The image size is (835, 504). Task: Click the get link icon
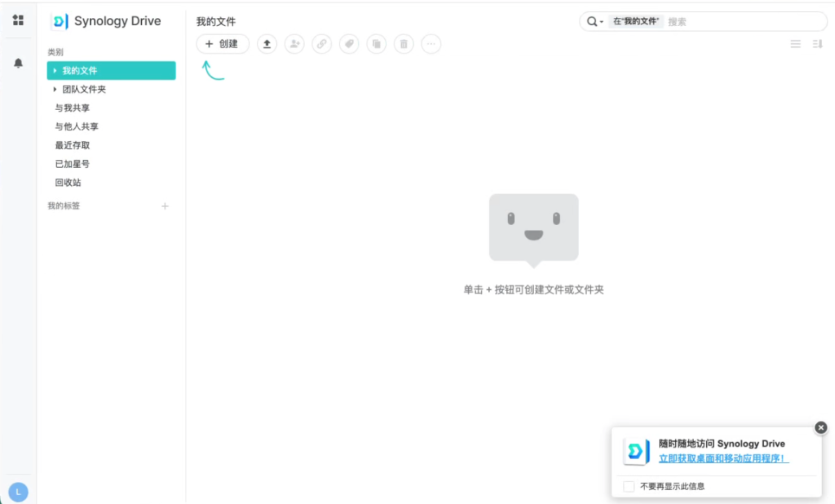[x=321, y=44]
